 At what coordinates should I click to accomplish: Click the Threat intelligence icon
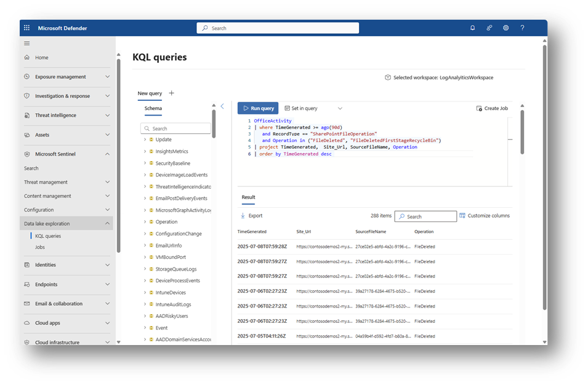click(x=26, y=116)
